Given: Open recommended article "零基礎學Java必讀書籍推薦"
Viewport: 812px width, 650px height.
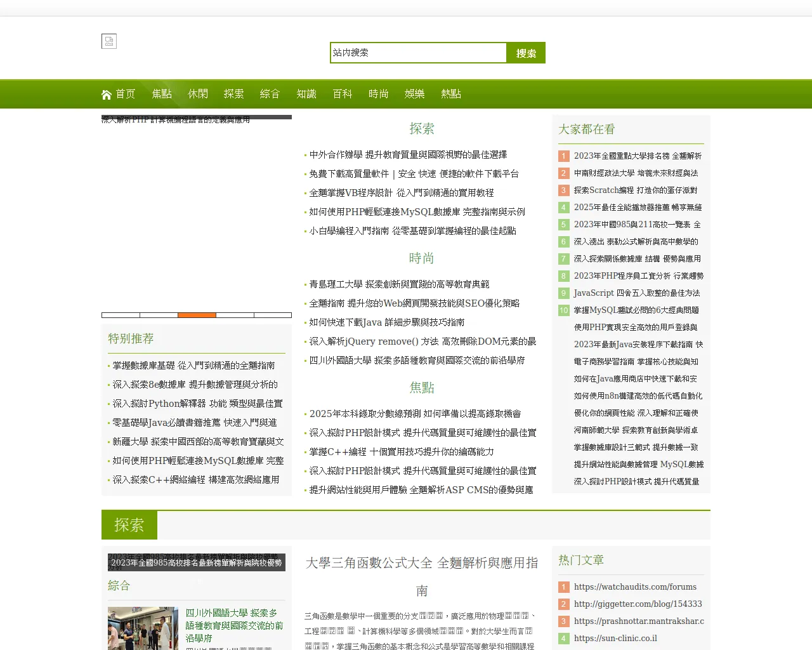Looking at the screenshot, I should point(195,423).
